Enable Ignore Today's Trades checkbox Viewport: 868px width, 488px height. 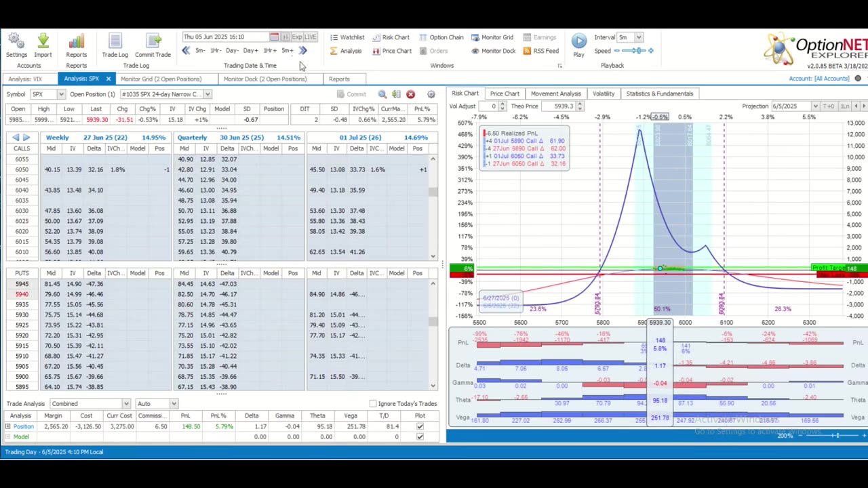pos(373,404)
